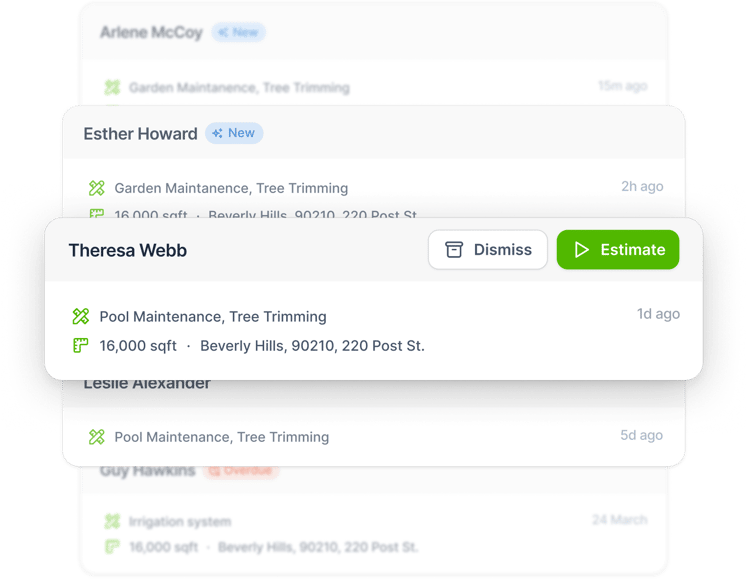Click the Overdue badge next to Guy Hawkins
Image resolution: width=747 pixels, height=579 pixels.
click(241, 471)
